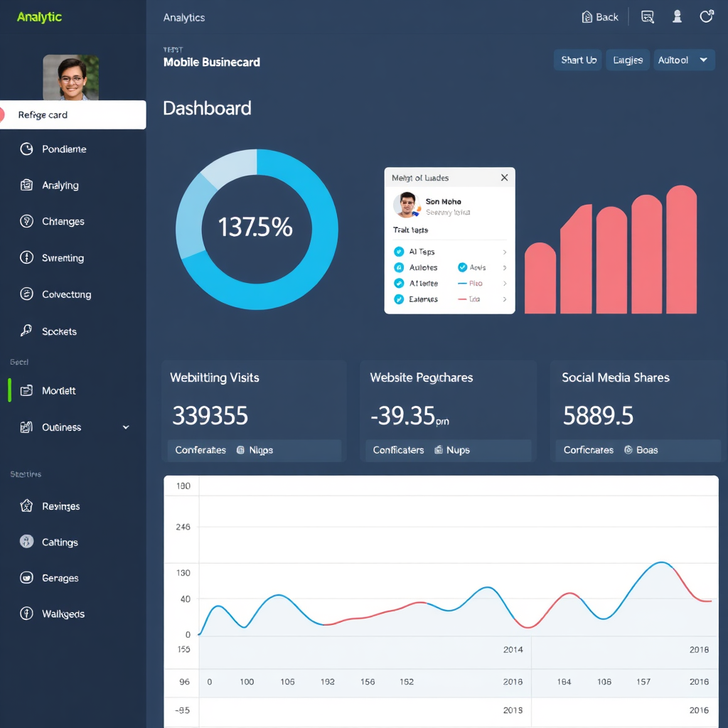Close the Meht of Luades popup
Image resolution: width=728 pixels, height=728 pixels.
(x=504, y=178)
